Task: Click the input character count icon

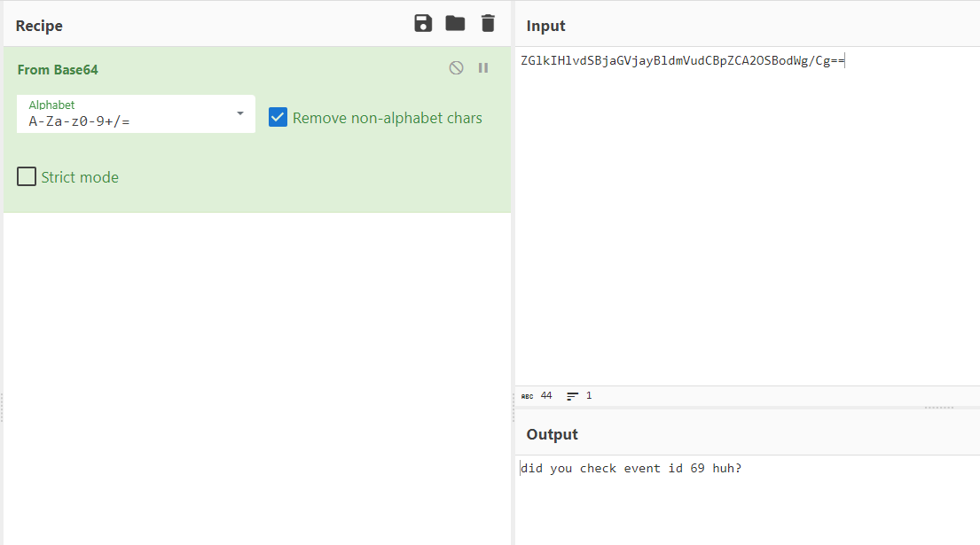Action: [528, 396]
